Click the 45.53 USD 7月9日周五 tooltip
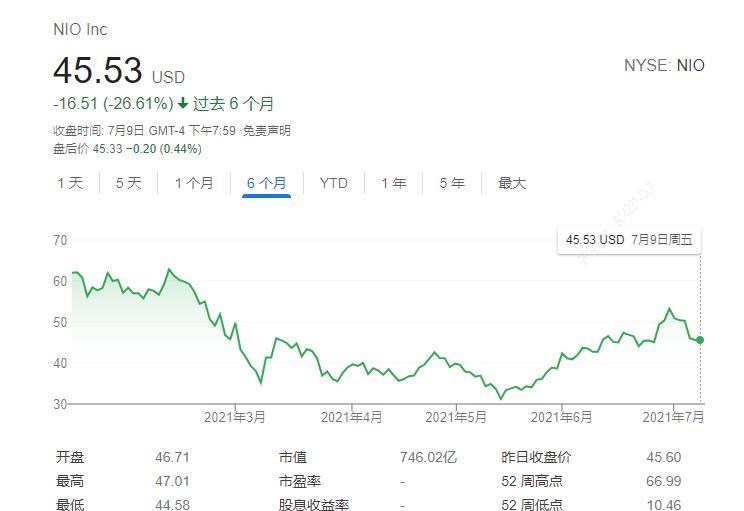The width and height of the screenshot is (744, 511). pos(629,240)
